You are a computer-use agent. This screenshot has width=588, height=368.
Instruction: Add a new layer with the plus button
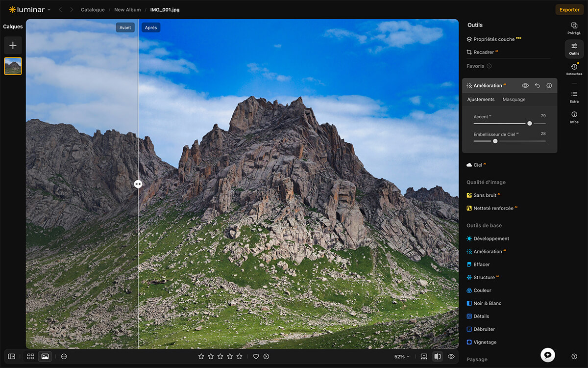coord(13,45)
